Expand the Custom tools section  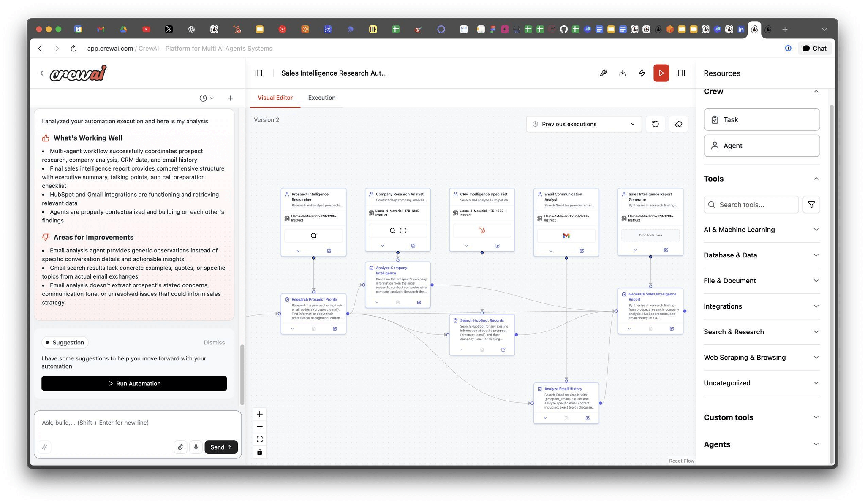click(762, 417)
